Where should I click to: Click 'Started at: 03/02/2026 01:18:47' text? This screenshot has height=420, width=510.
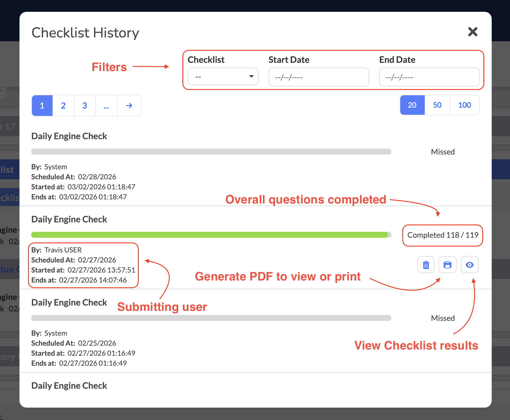tap(83, 187)
